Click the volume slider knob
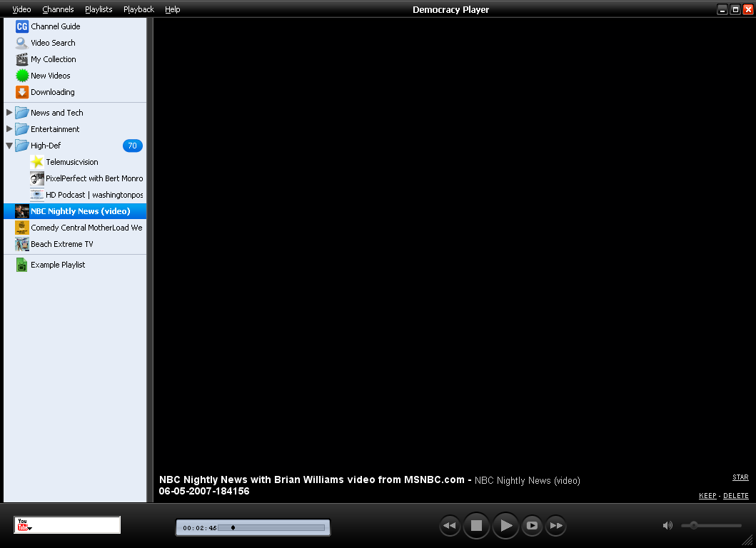 point(693,525)
